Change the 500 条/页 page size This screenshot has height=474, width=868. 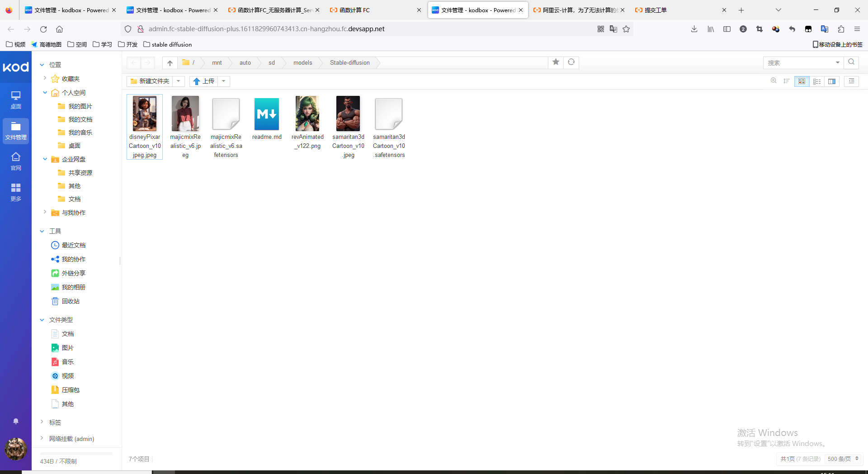pyautogui.click(x=843, y=459)
